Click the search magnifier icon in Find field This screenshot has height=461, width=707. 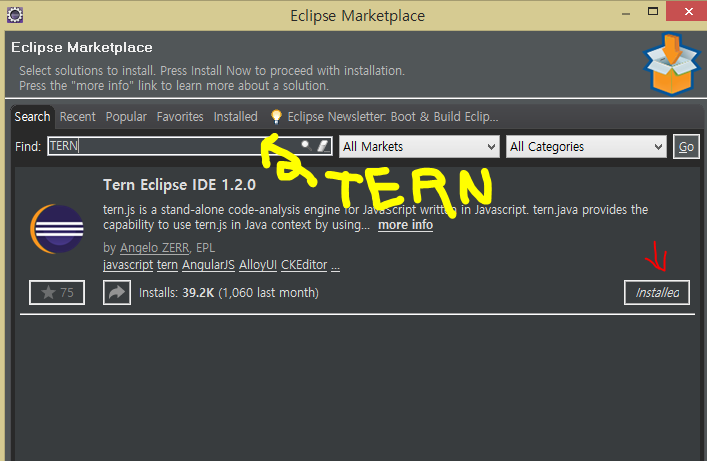pyautogui.click(x=306, y=145)
